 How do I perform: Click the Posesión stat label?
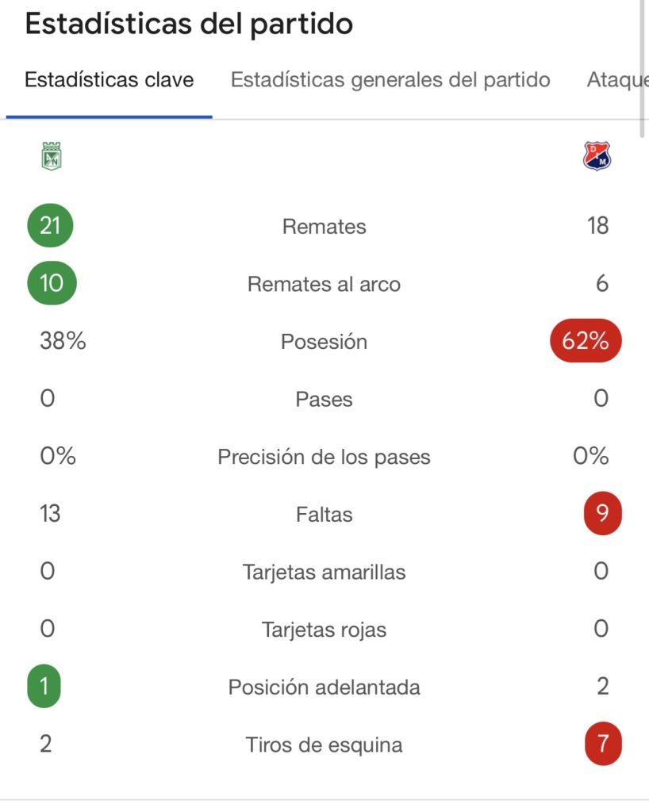pos(324,342)
